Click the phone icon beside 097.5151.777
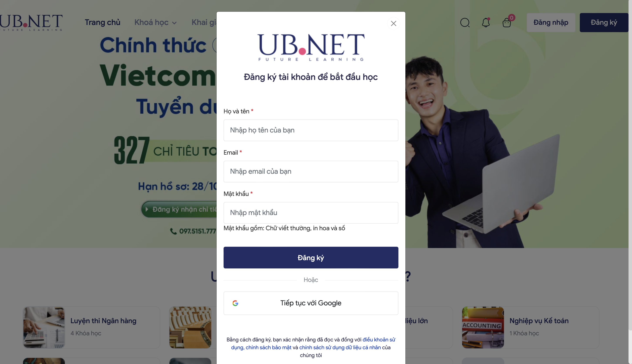 pos(173,231)
